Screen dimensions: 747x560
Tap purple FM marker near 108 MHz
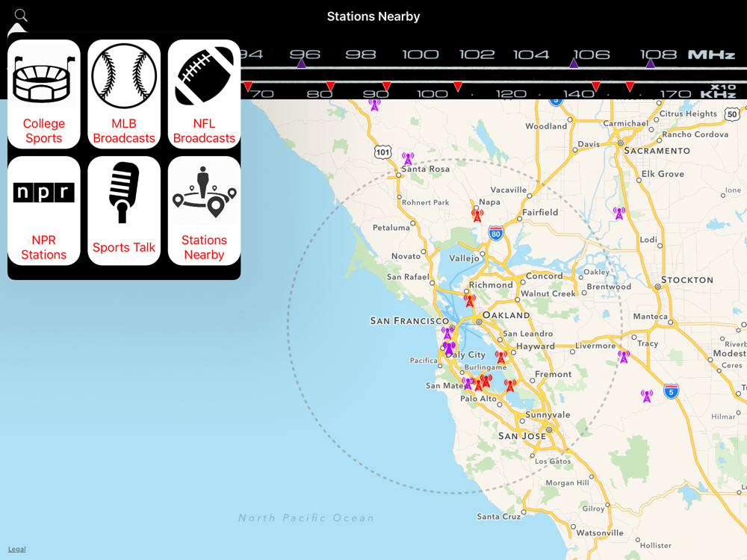pos(651,63)
